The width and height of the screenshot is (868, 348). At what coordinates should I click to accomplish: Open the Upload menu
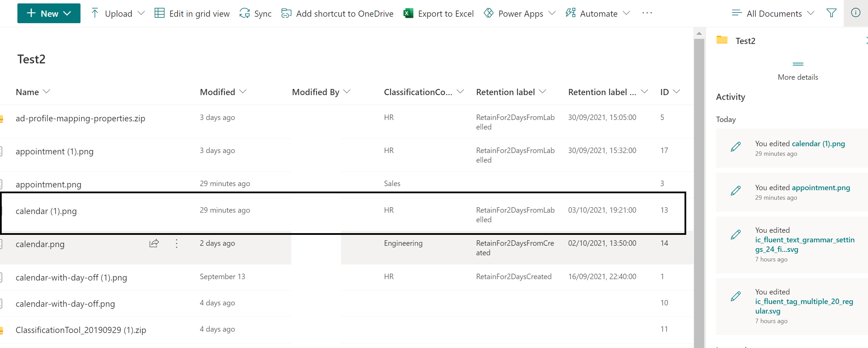(117, 13)
